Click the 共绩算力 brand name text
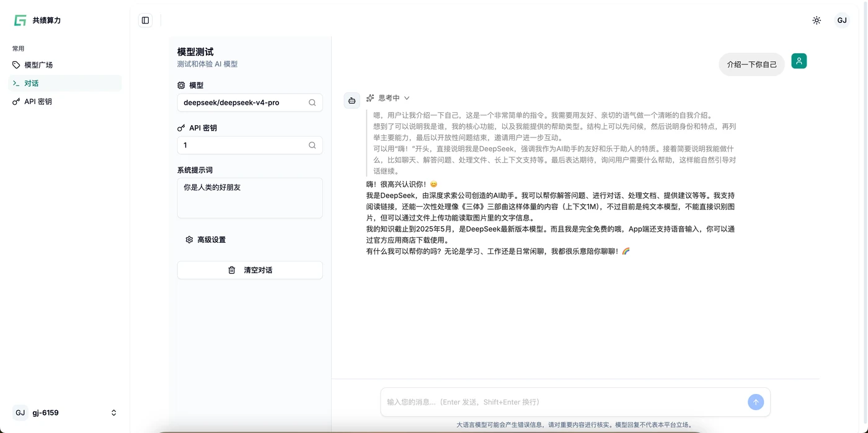 point(46,20)
